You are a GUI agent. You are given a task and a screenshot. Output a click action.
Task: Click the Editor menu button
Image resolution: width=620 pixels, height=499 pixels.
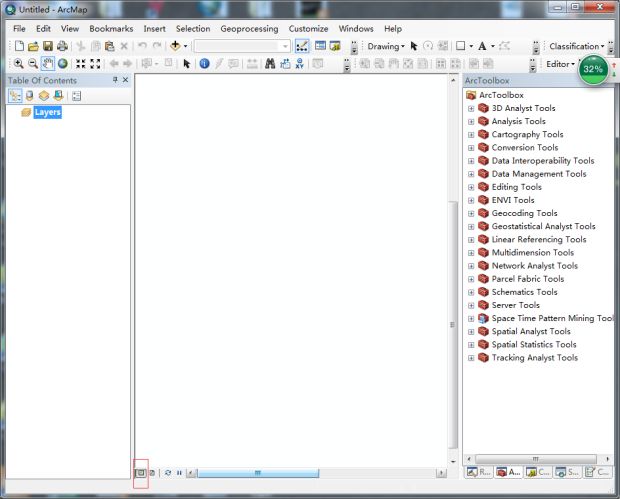[x=560, y=64]
